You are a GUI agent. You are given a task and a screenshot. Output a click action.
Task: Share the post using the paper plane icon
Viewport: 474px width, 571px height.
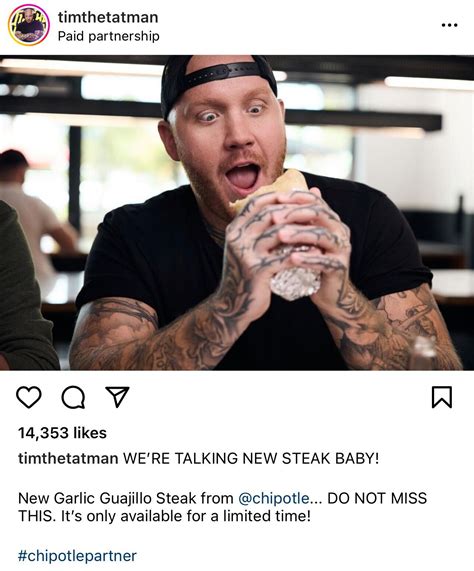click(x=117, y=397)
